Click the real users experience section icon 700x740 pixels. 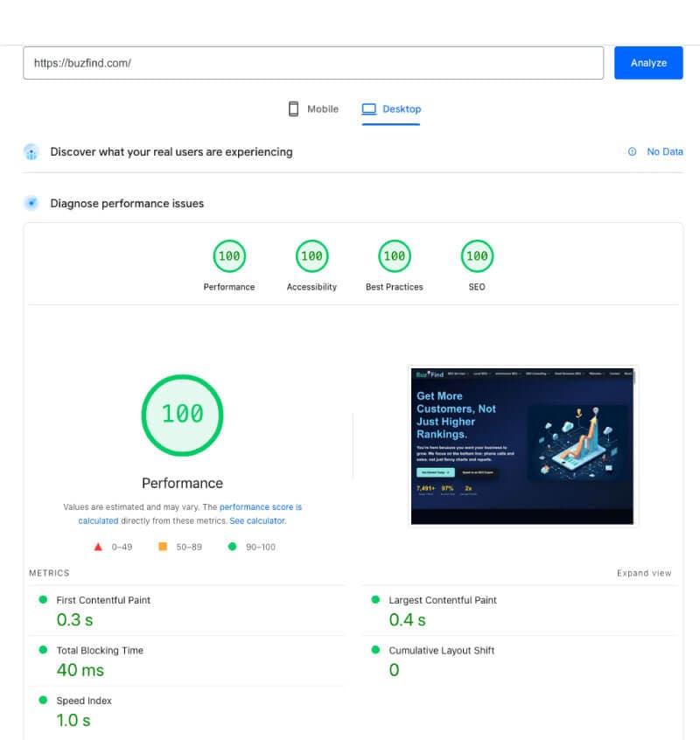[x=31, y=152]
